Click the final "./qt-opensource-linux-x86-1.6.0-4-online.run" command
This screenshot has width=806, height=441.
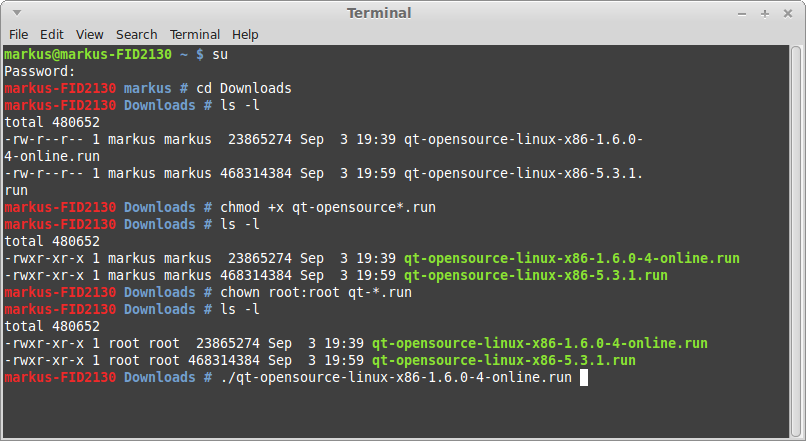395,378
